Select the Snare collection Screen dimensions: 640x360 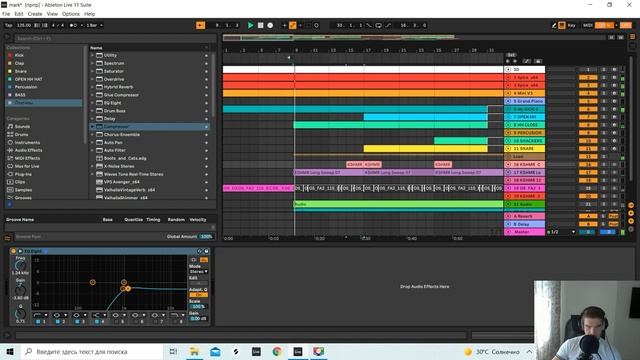point(20,71)
